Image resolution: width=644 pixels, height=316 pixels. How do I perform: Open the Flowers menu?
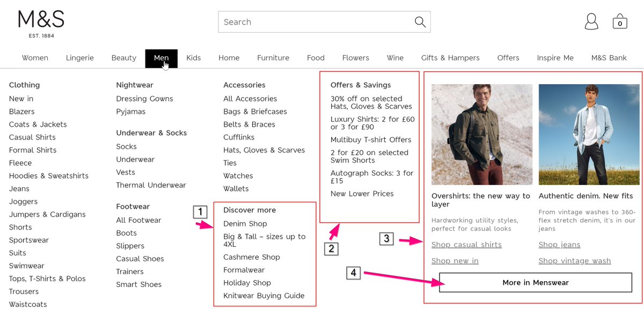pyautogui.click(x=356, y=58)
